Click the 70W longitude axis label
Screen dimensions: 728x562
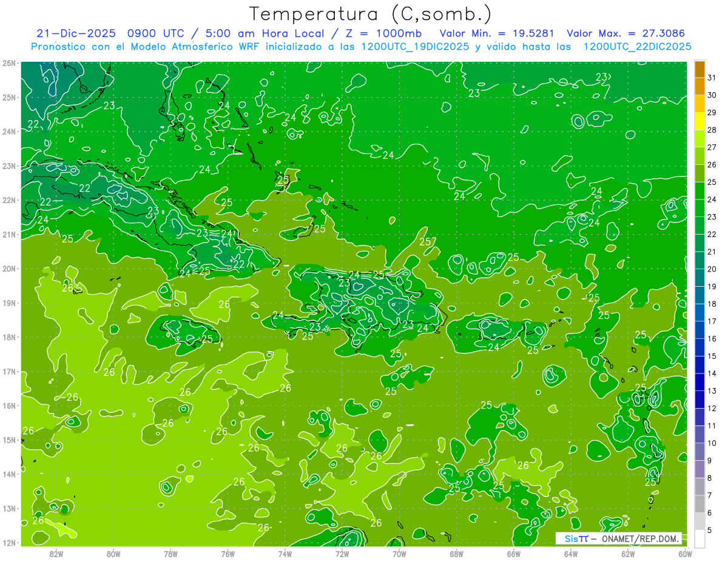pos(399,554)
